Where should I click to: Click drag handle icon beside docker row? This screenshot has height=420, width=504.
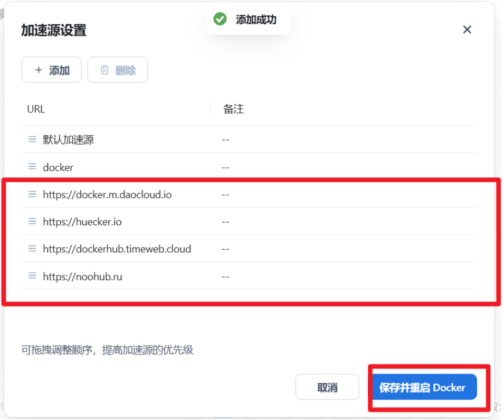pos(32,167)
